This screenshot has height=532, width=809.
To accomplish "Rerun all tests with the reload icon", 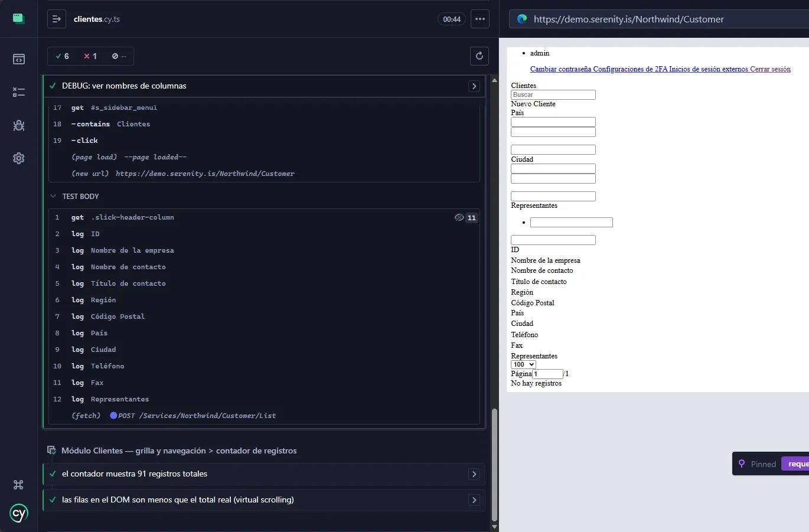I will click(x=479, y=56).
